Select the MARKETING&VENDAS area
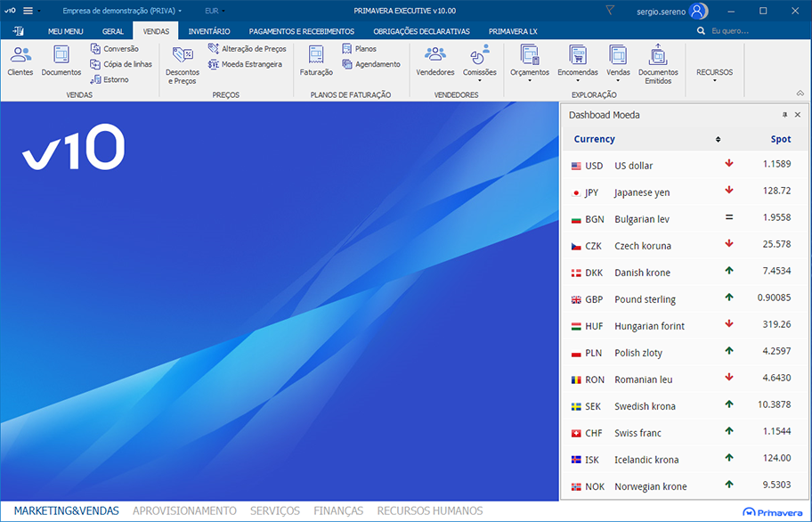 coord(66,511)
